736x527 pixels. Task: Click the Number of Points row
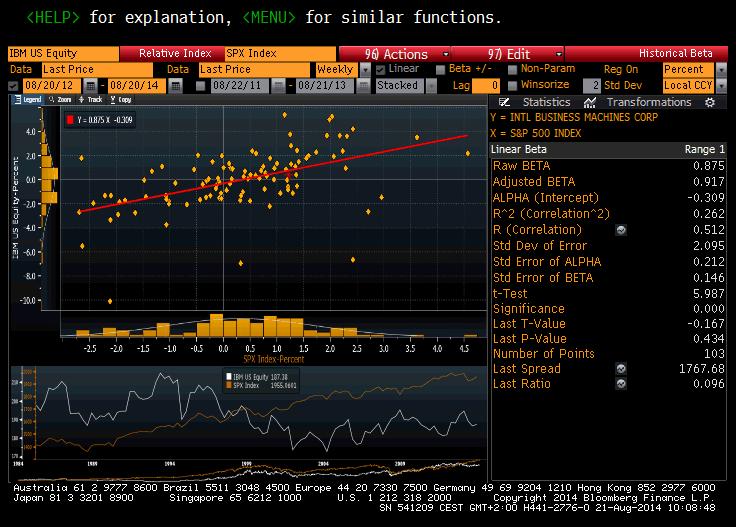click(x=608, y=354)
